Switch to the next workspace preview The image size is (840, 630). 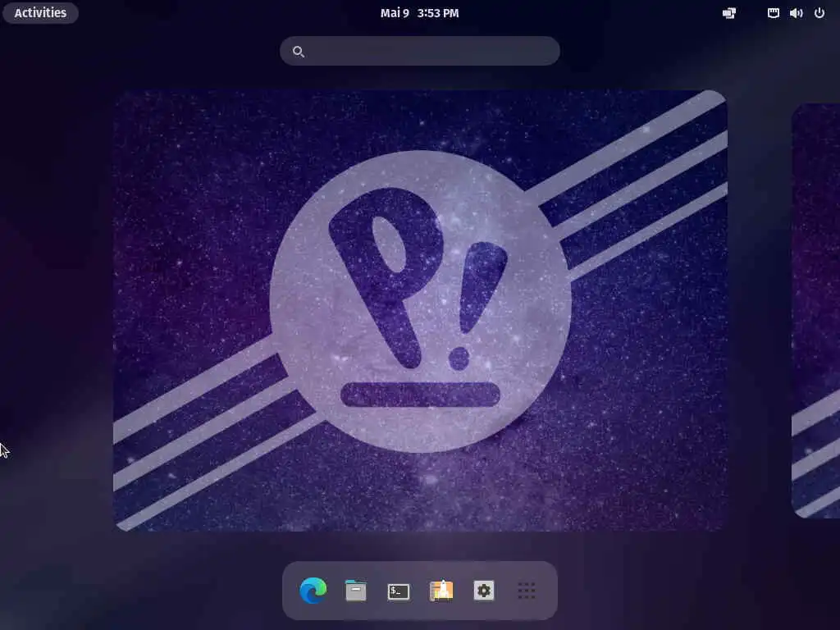(x=816, y=311)
